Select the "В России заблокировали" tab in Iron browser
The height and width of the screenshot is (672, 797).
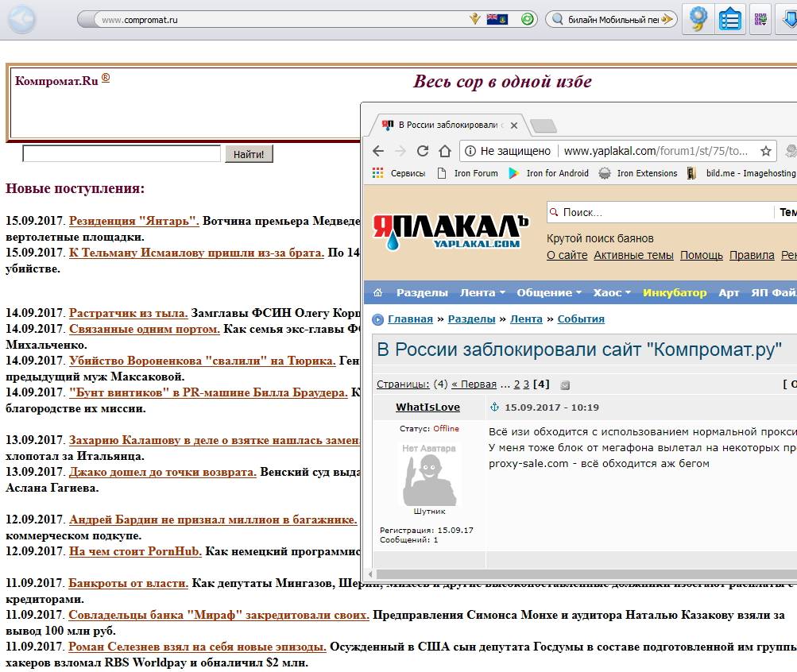coord(447,125)
